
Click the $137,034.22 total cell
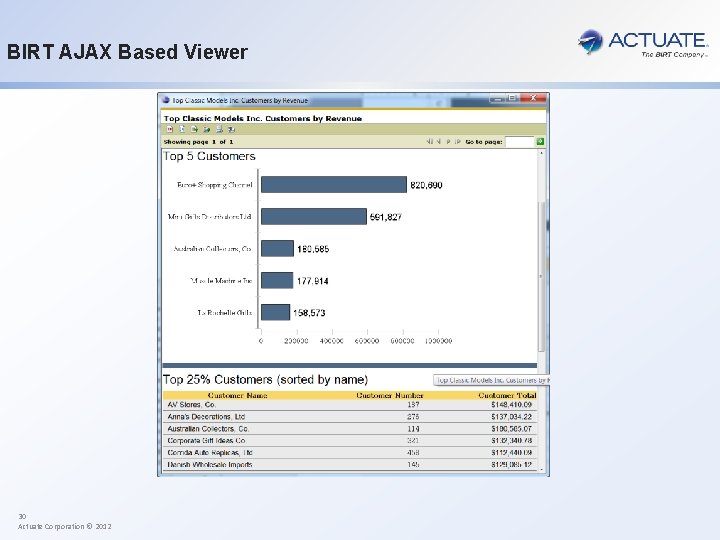coord(511,416)
